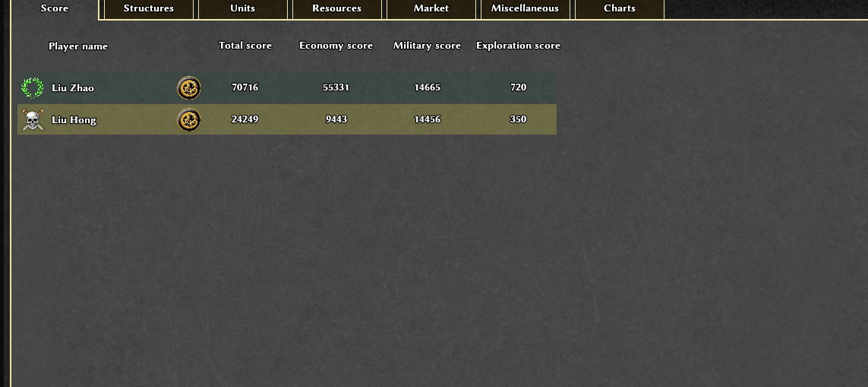Click the victory laurel wreath beside Liu Zhao
The width and height of the screenshot is (868, 387).
[33, 88]
